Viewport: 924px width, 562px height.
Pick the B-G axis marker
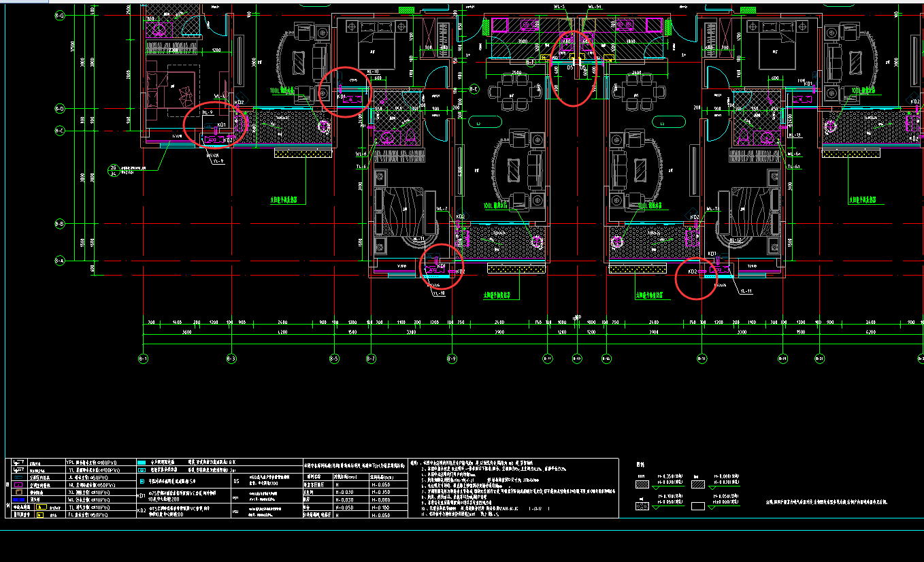pyautogui.click(x=60, y=16)
